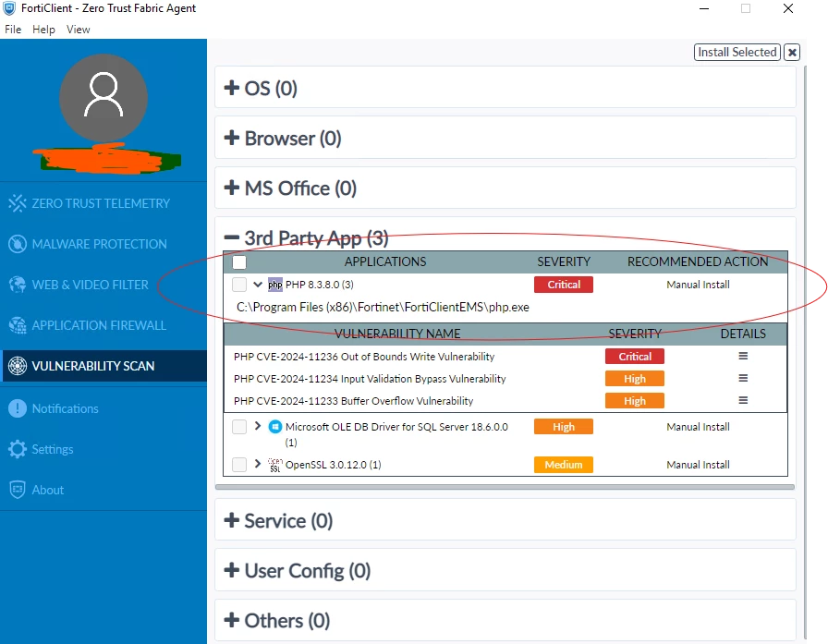The height and width of the screenshot is (644, 828).
Task: Click the Vulnerability Scan radar icon
Action: tap(18, 366)
